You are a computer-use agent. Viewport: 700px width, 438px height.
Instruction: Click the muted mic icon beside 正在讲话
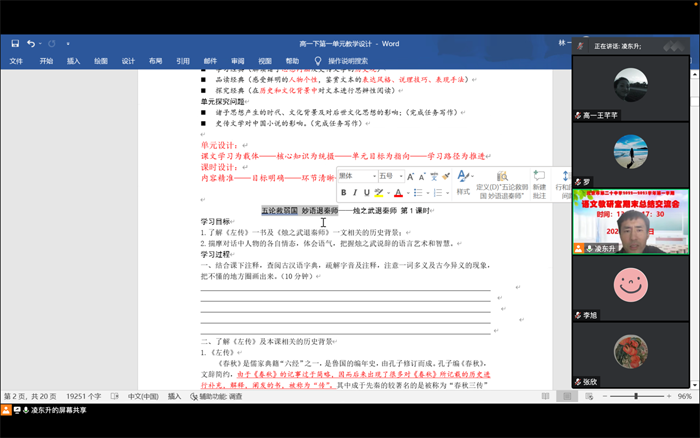click(580, 46)
